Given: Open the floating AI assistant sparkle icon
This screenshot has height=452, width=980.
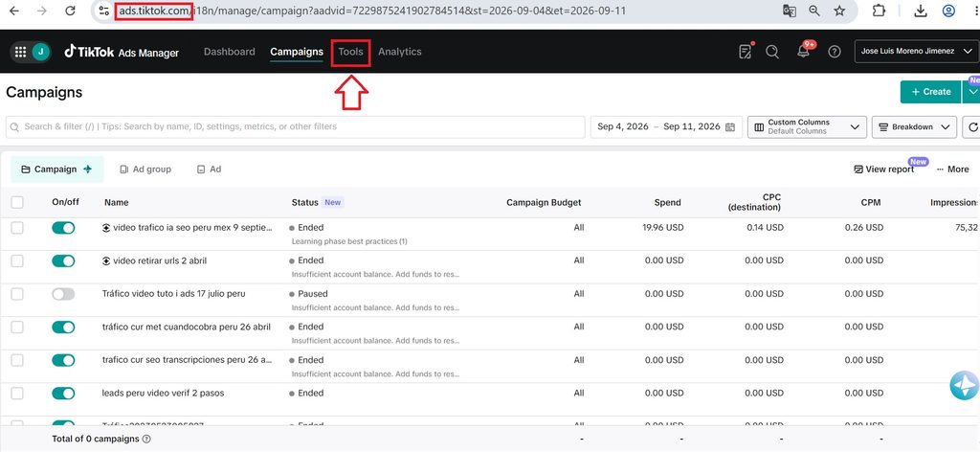Looking at the screenshot, I should click(965, 385).
